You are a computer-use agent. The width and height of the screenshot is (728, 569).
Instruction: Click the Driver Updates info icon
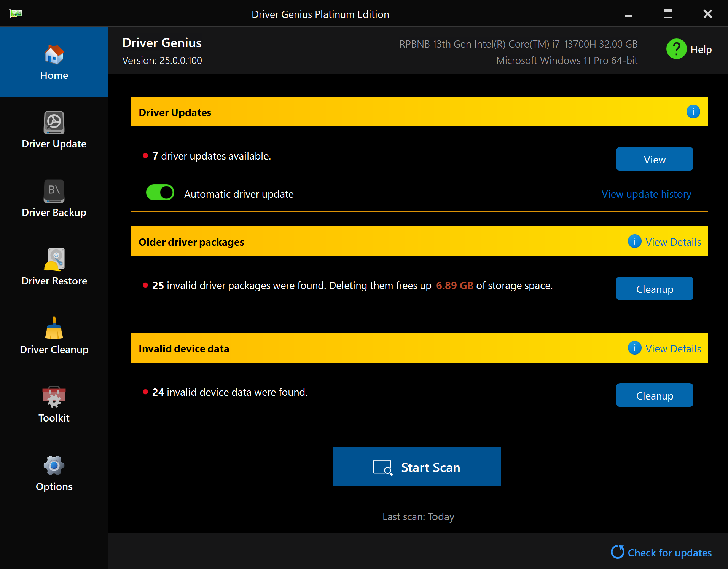pos(693,112)
